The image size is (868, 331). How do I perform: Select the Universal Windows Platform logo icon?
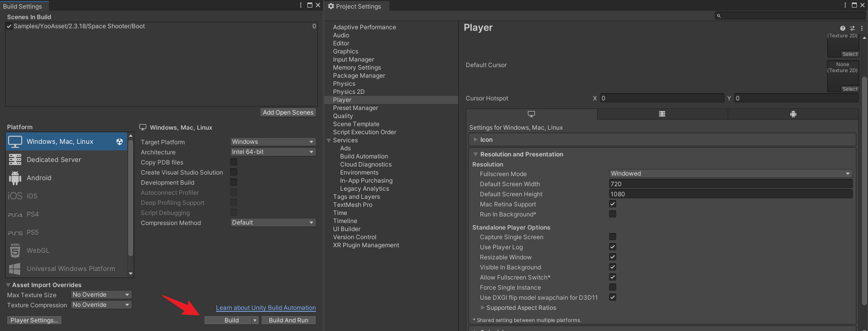tap(15, 268)
